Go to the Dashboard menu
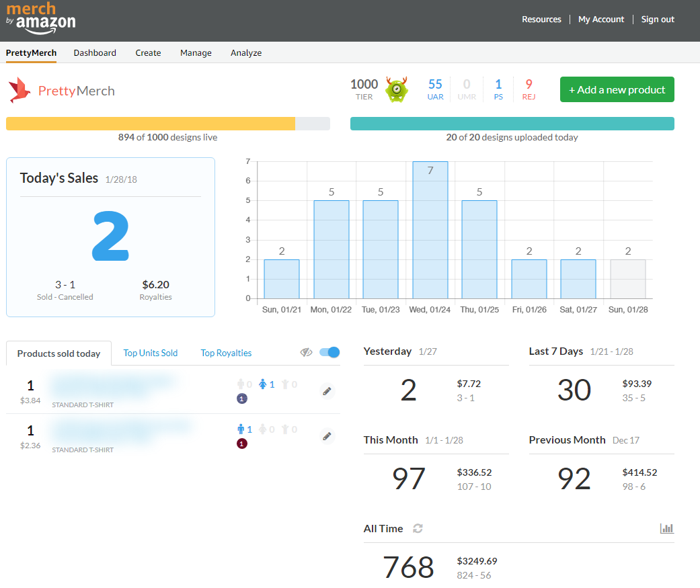The width and height of the screenshot is (700, 588). point(95,52)
